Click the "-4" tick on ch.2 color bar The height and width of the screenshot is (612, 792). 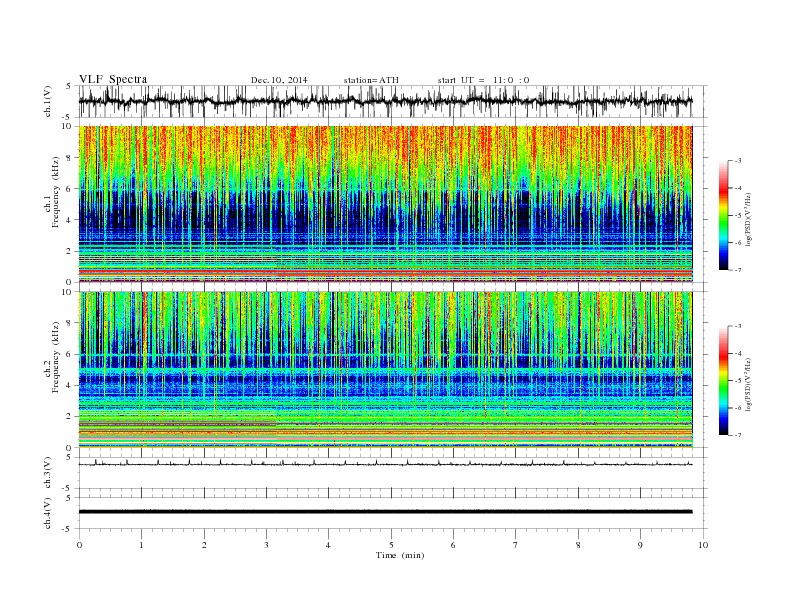pyautogui.click(x=738, y=353)
